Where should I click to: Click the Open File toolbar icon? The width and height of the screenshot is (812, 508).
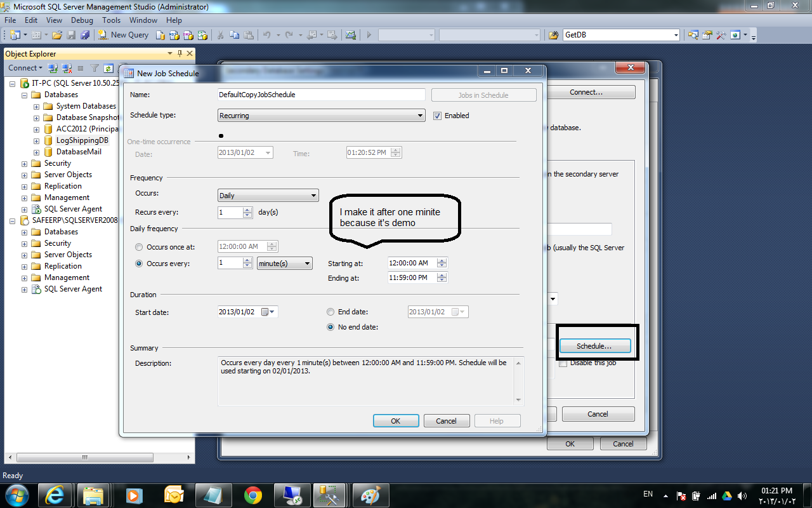tap(57, 35)
